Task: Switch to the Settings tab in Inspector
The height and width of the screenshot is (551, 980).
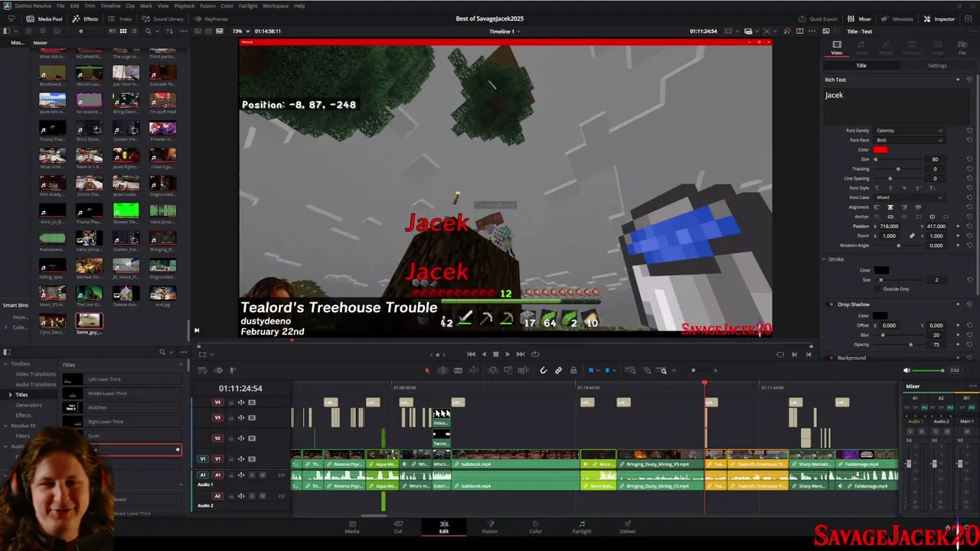Action: pyautogui.click(x=937, y=66)
